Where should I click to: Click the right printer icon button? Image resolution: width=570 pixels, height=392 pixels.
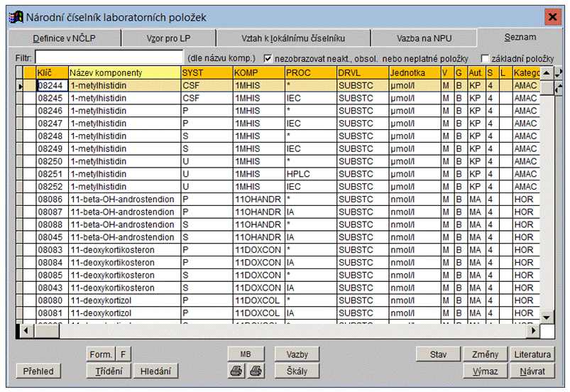pos(256,371)
